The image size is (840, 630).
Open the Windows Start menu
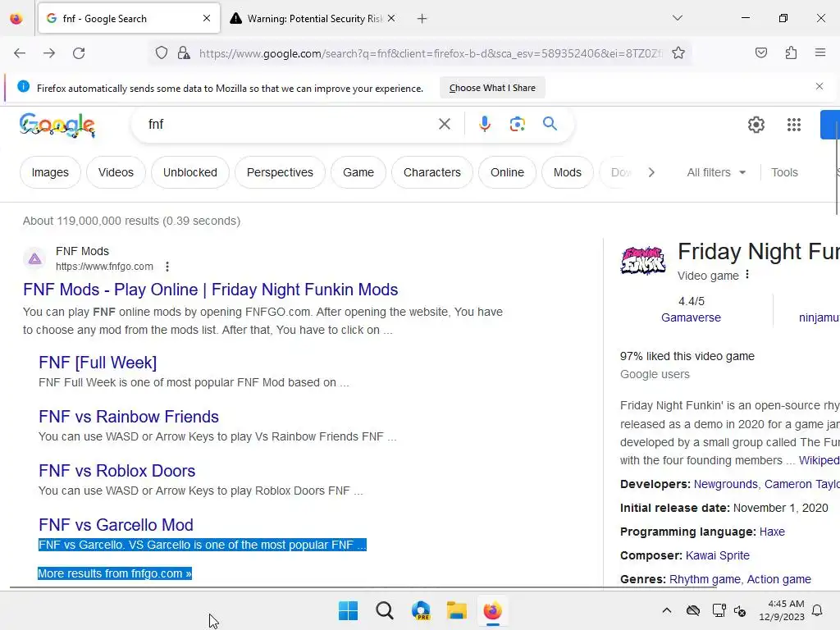point(348,610)
